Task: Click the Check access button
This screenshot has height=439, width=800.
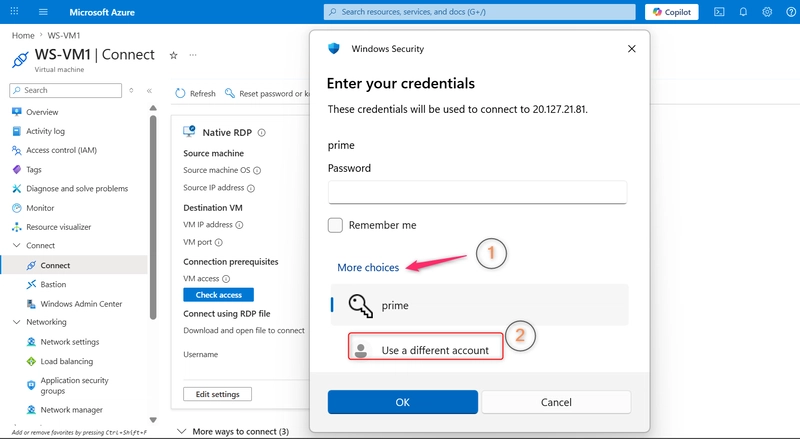Action: (x=218, y=295)
